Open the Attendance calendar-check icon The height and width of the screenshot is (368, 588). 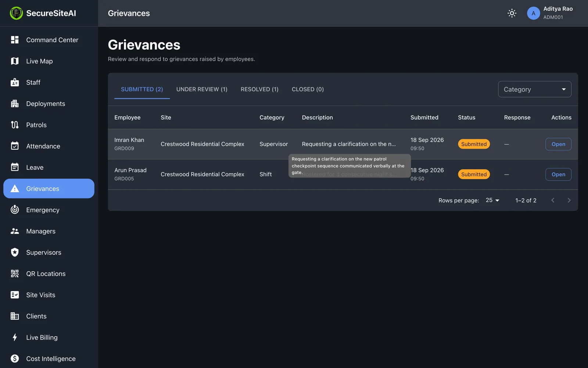[x=15, y=146]
